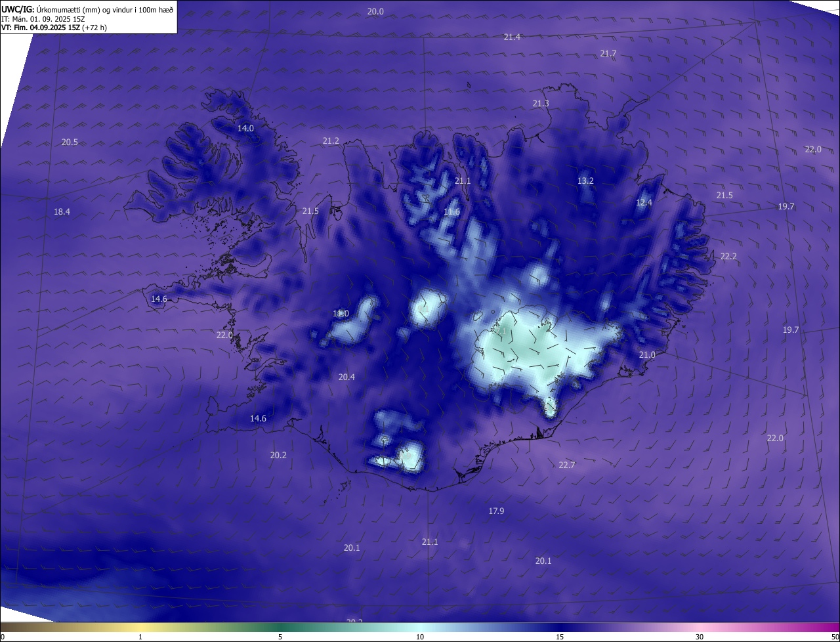Screen dimensions: 840x642
Task: Click the 21.7 value label
Action: (608, 53)
